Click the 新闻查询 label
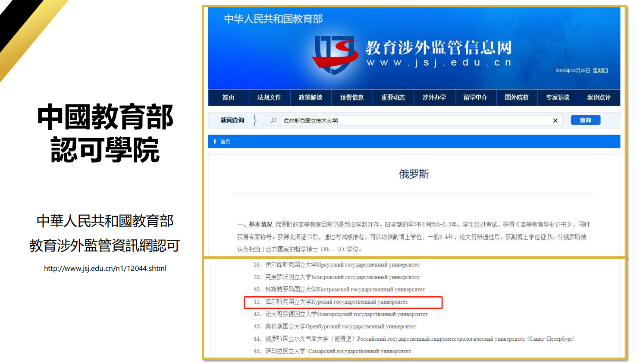This screenshot has height=364, width=643. [232, 120]
